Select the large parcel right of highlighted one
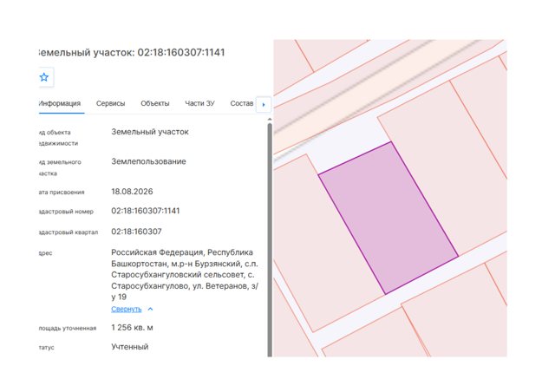 click(x=449, y=163)
